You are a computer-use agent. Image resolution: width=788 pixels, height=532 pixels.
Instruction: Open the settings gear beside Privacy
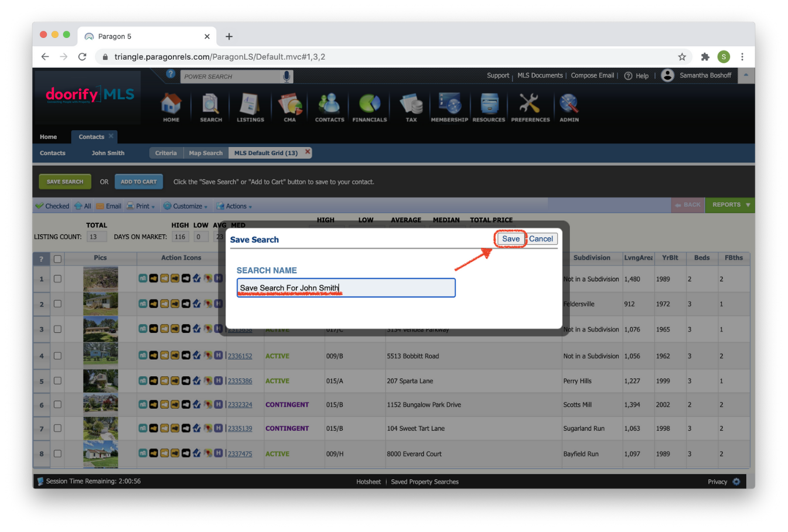point(736,482)
